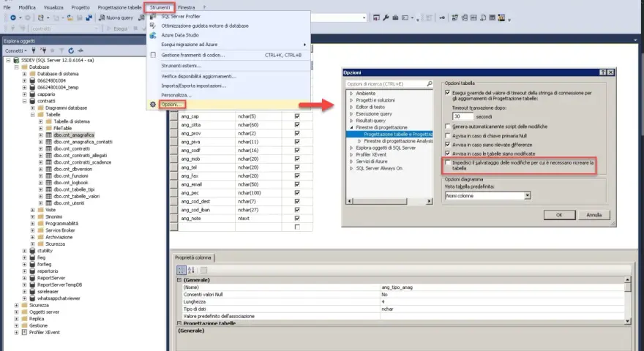This screenshot has width=644, height=351.
Task: Collapse Finestre di progettazione in Opzioni tree
Action: (x=351, y=127)
